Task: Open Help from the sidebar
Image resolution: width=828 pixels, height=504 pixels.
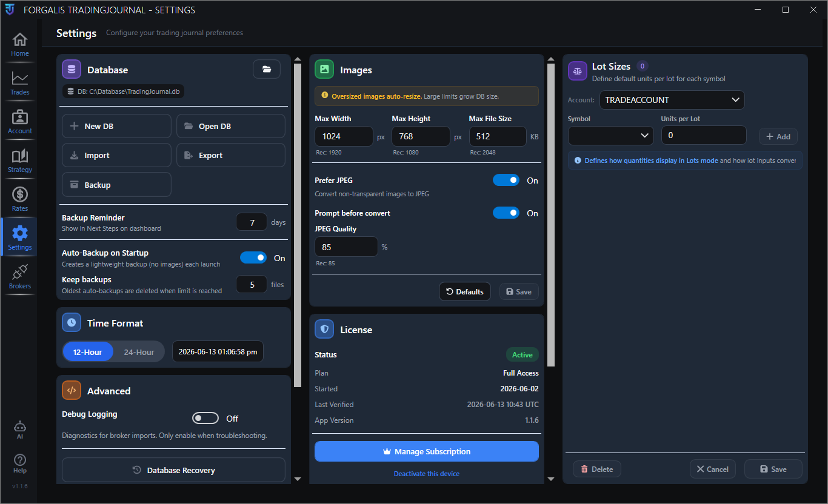Action: 20,463
